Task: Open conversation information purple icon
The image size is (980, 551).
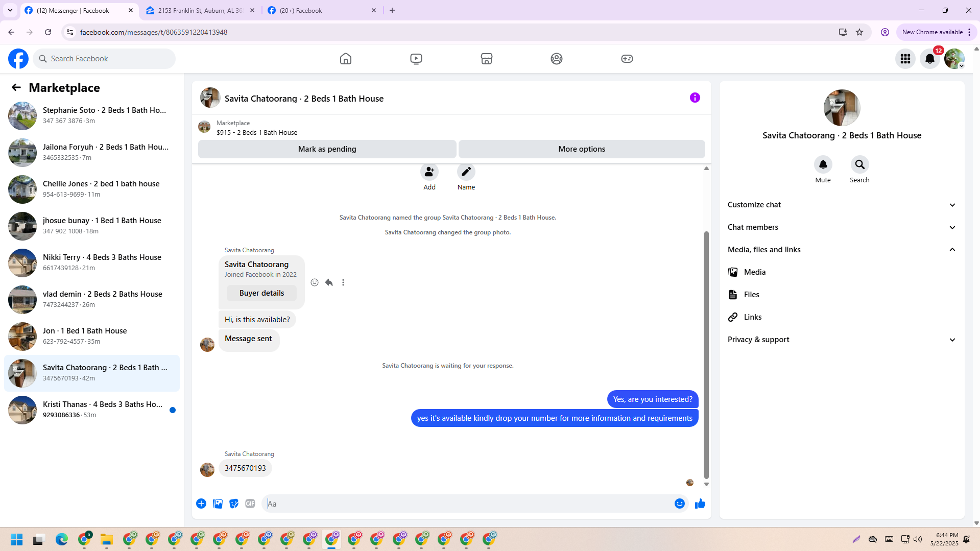Action: click(x=695, y=98)
